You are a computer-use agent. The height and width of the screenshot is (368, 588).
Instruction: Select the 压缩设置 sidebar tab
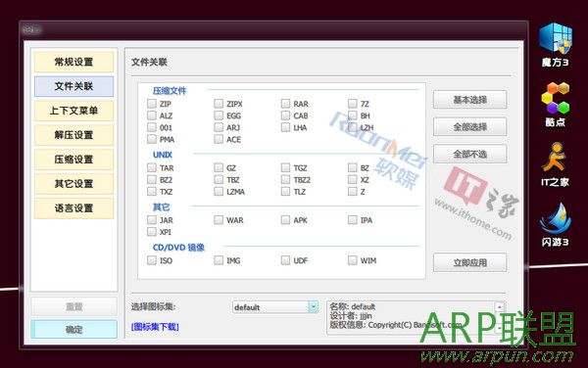point(73,160)
